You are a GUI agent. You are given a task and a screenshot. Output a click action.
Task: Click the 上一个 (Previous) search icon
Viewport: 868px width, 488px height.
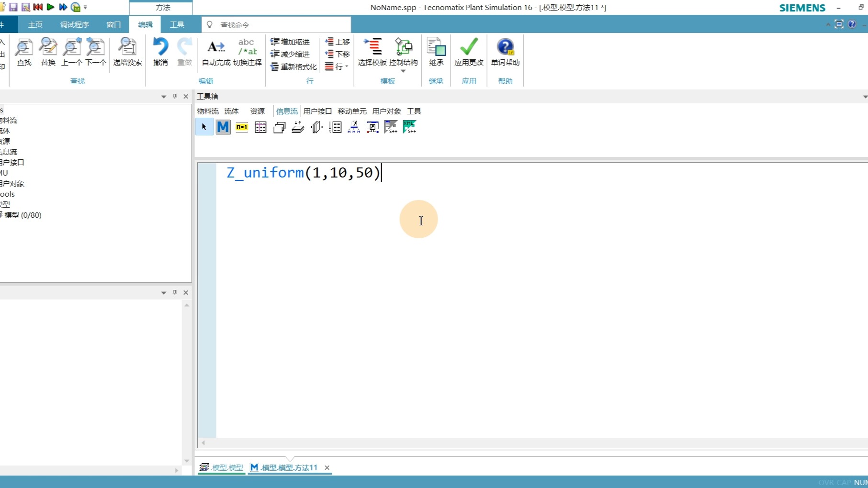72,52
